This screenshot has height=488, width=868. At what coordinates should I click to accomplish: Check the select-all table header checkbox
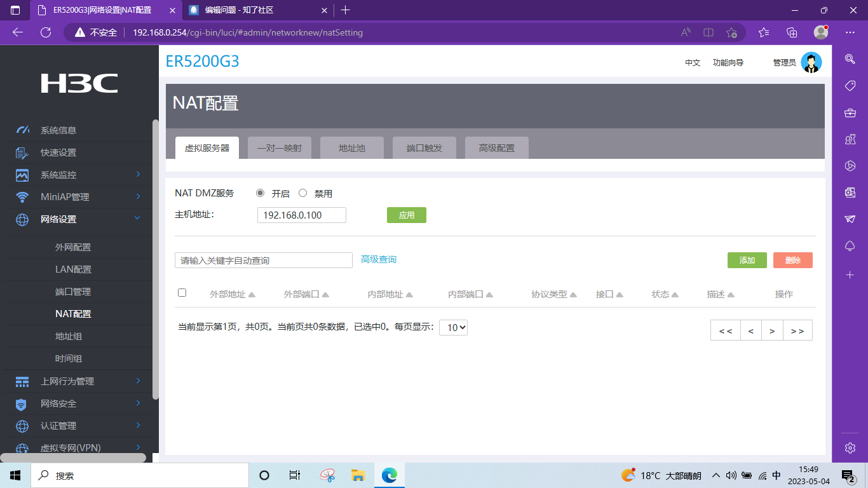182,293
